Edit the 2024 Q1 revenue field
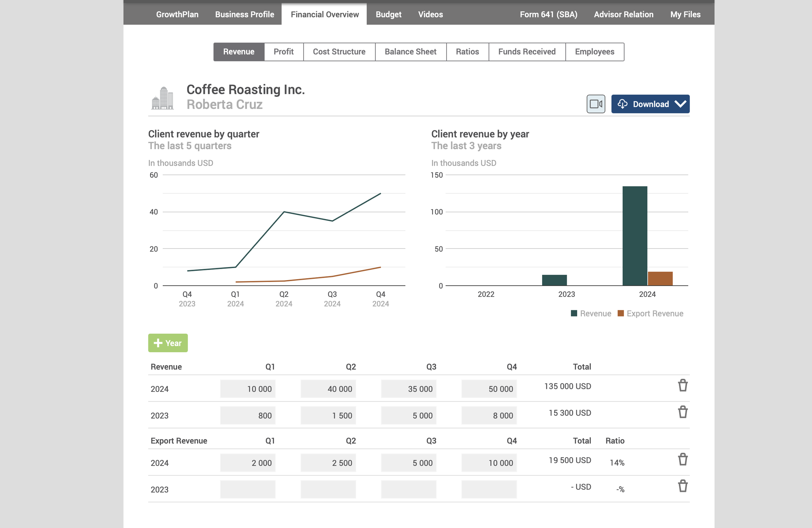812x528 pixels. coord(248,389)
